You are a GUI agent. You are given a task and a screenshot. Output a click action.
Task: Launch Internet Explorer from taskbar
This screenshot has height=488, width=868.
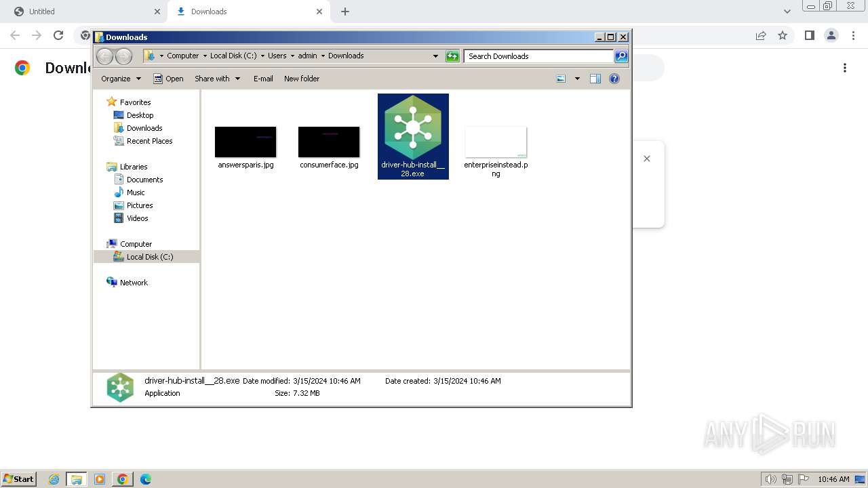click(x=54, y=479)
